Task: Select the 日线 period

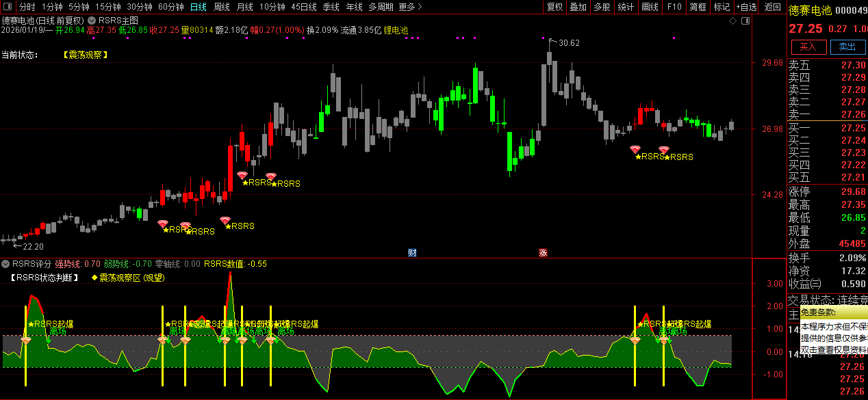Action: (x=198, y=7)
